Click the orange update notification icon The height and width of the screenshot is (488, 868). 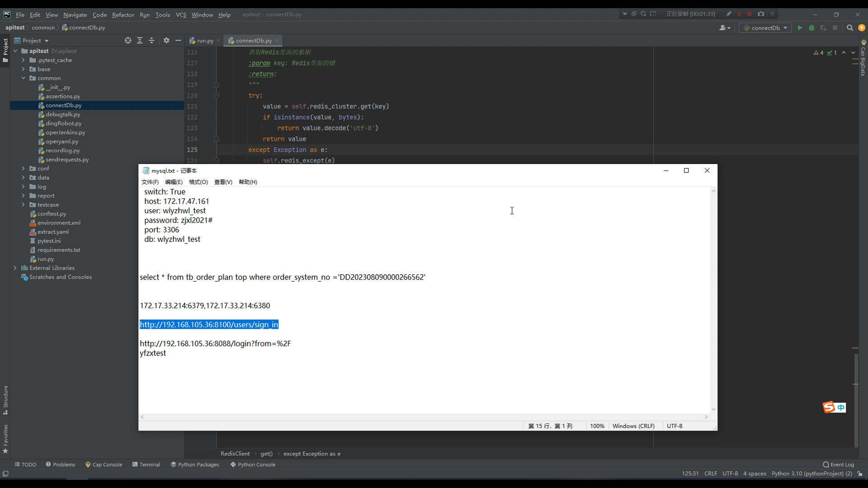tap(862, 28)
